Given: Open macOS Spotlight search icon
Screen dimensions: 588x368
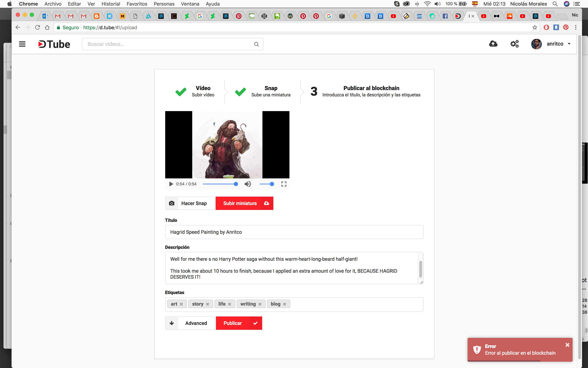Looking at the screenshot, I should coord(555,4).
